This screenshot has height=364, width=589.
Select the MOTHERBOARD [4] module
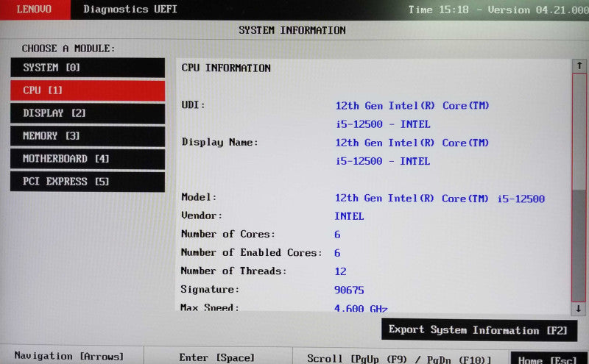pos(88,159)
